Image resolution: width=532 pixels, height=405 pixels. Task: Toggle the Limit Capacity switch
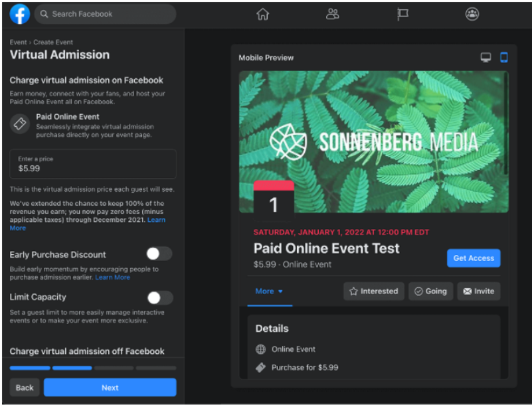[160, 298]
